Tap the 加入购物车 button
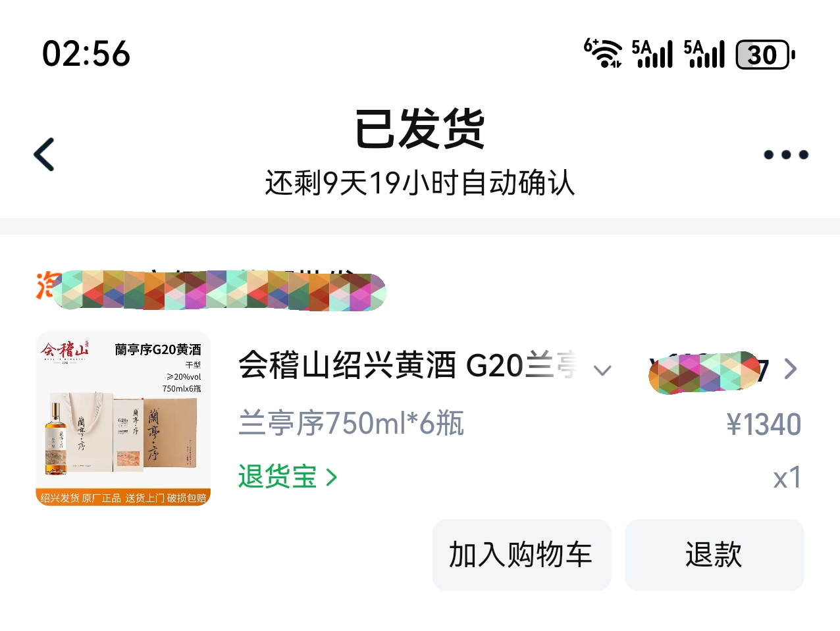Viewport: 840px width, 631px height. (x=521, y=555)
